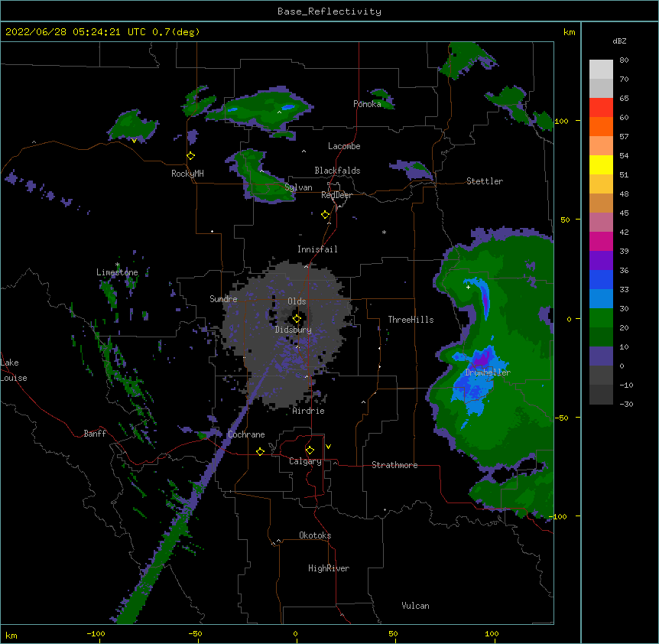Select the RockyMH label
Image resolution: width=659 pixels, height=644 pixels.
[x=187, y=174]
